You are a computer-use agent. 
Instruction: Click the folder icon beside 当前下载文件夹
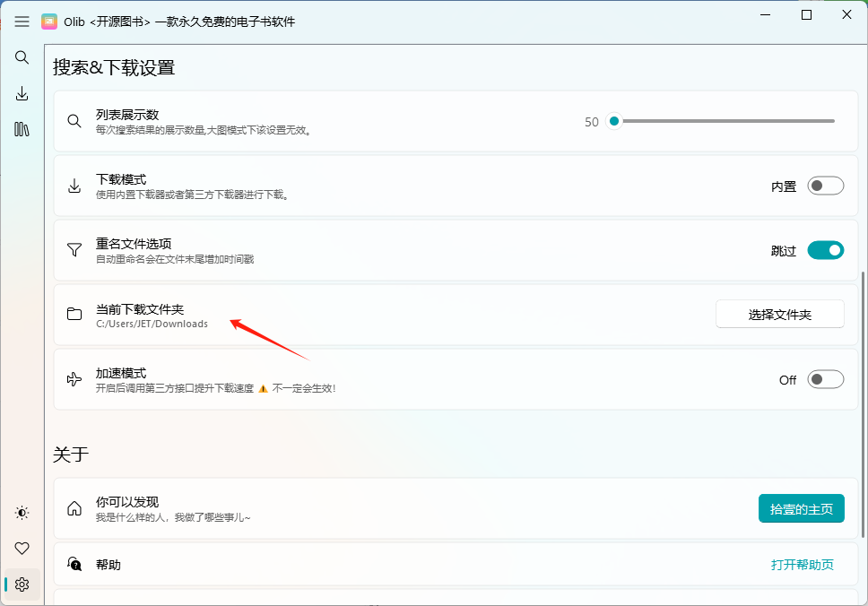coord(74,314)
